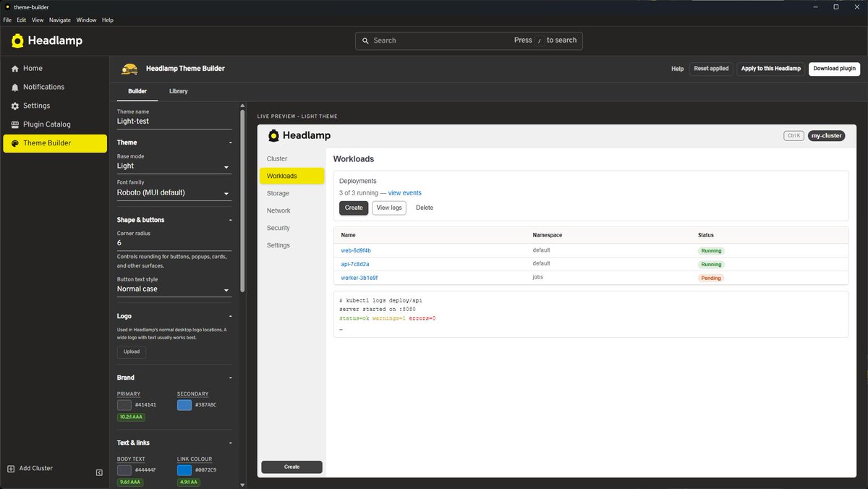The width and height of the screenshot is (868, 489).
Task: Select Storage in preview sidebar
Action: tap(292, 193)
